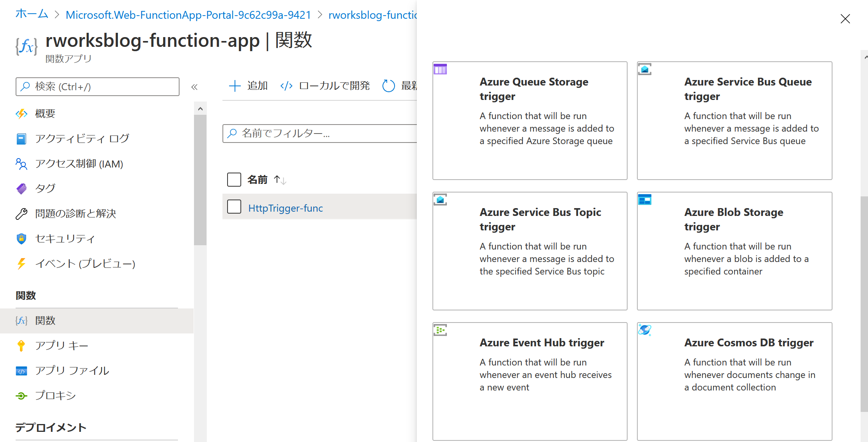
Task: Click the 検索 (Ctrl+/) search field
Action: [98, 87]
